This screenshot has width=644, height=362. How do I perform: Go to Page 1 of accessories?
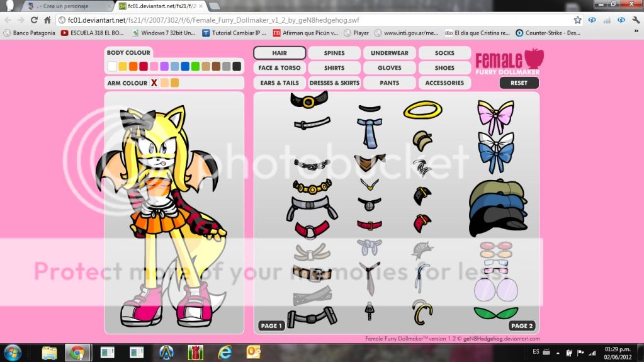271,326
